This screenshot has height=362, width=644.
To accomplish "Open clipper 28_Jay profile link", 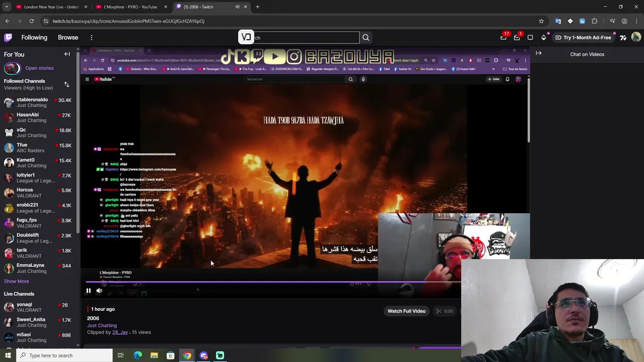I will tap(120, 332).
